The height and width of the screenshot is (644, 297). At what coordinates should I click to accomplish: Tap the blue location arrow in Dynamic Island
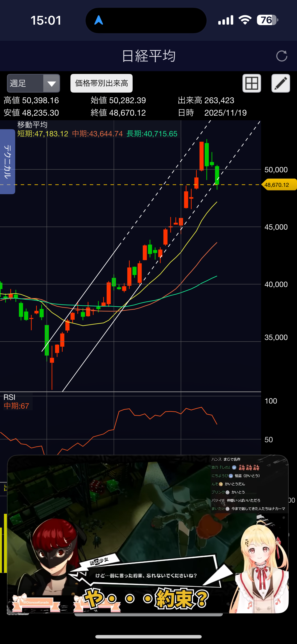click(x=99, y=20)
